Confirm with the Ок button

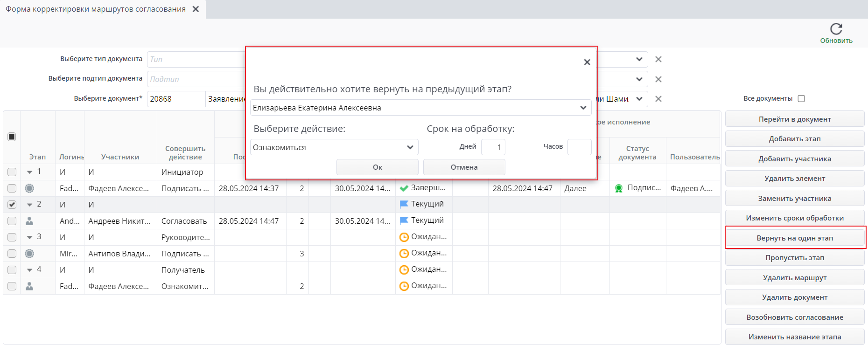pos(378,167)
